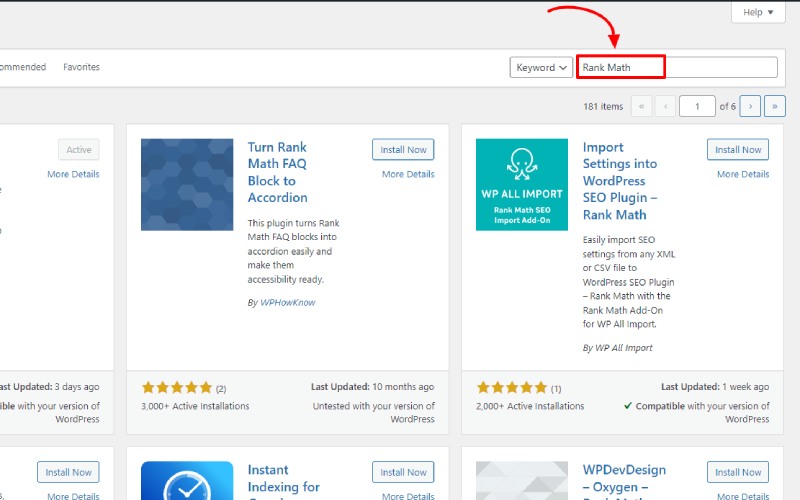Click the Untested with your version text
Image resolution: width=800 pixels, height=500 pixels.
point(373,412)
